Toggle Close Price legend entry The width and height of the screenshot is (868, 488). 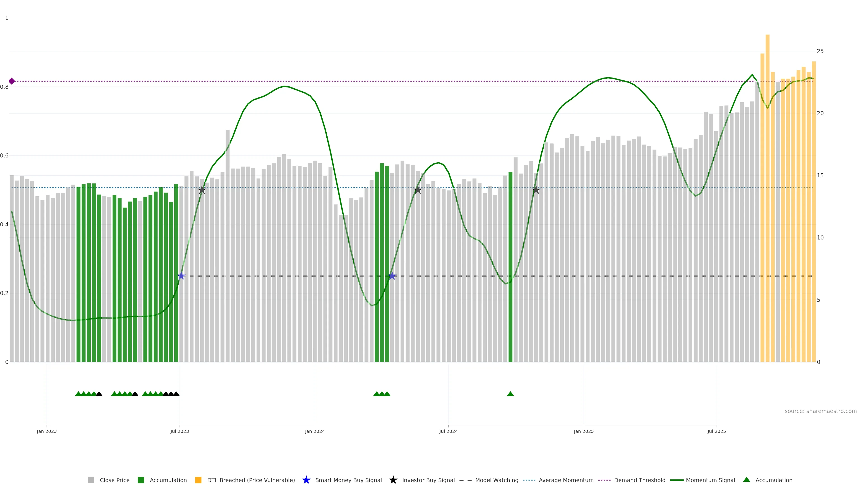click(x=114, y=480)
